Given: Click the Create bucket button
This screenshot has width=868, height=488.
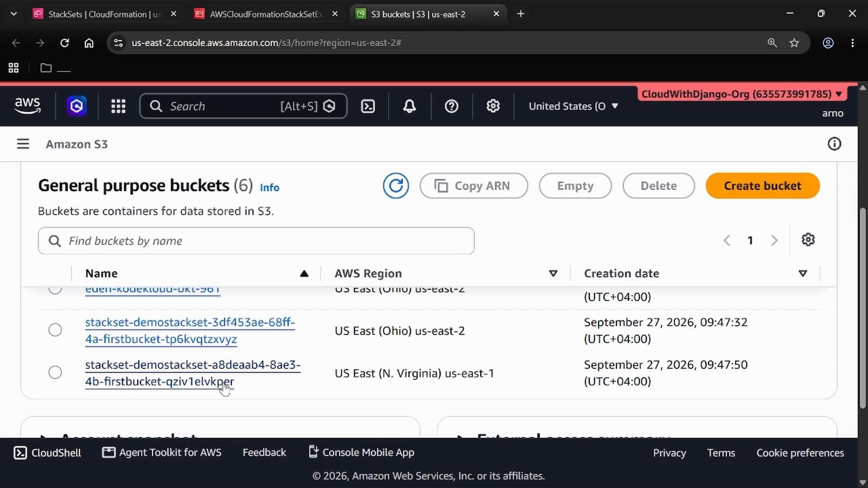Looking at the screenshot, I should coord(763,186).
